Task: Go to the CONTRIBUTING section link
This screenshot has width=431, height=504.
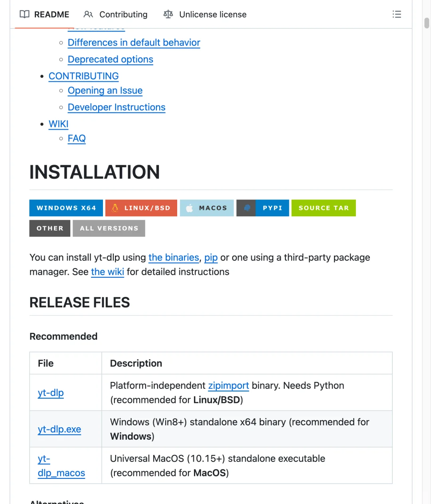Action: tap(84, 76)
